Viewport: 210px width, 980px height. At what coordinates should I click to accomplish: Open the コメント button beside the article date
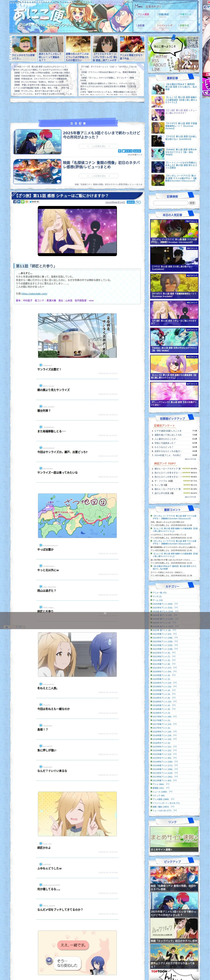[130, 202]
